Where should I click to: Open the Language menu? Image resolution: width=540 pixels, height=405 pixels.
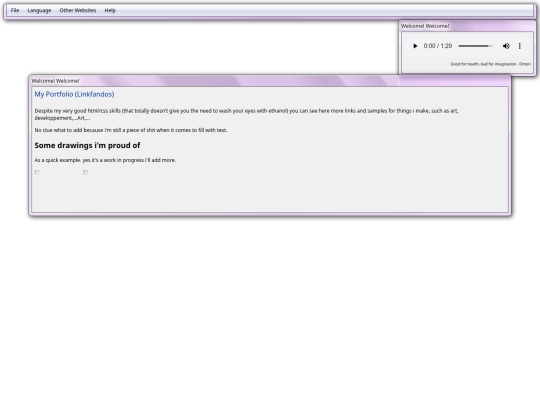click(39, 10)
